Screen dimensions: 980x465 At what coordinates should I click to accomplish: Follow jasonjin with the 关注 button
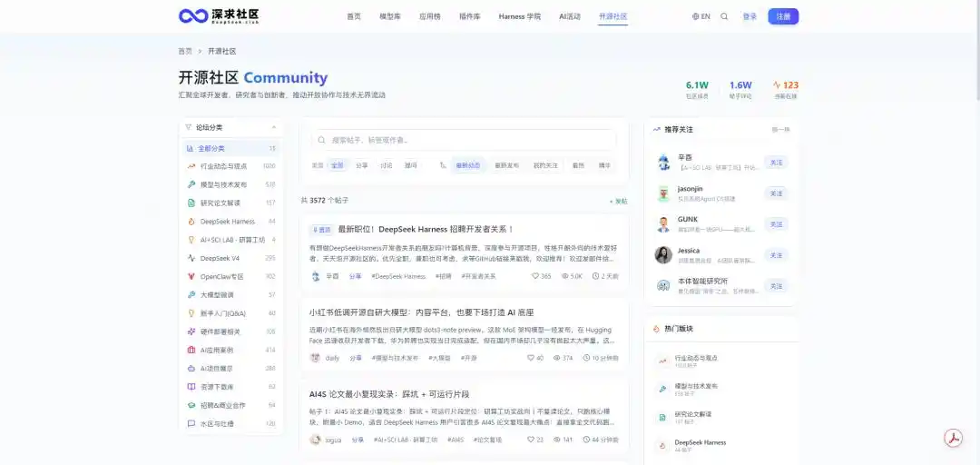[x=776, y=193]
